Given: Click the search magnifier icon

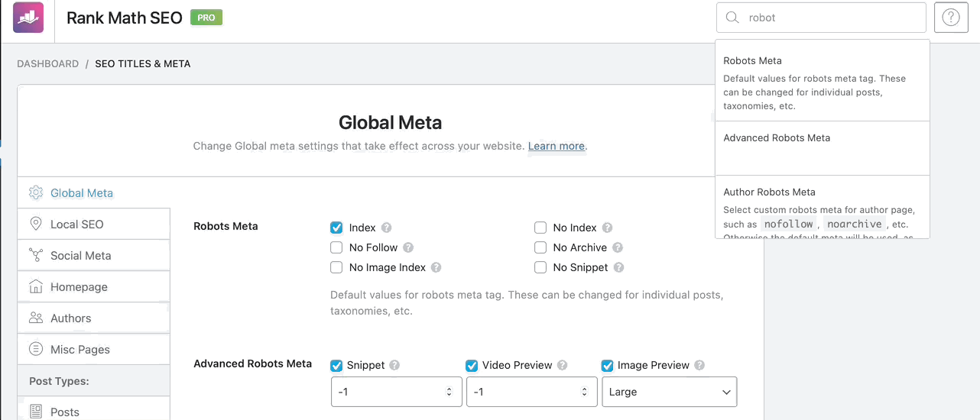Looking at the screenshot, I should point(732,18).
